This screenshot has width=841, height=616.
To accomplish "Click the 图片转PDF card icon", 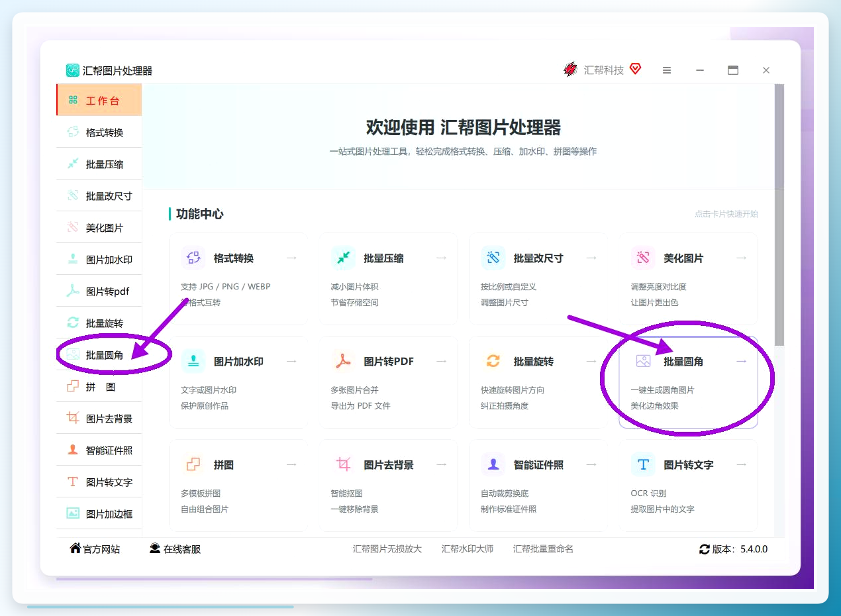I will click(343, 361).
